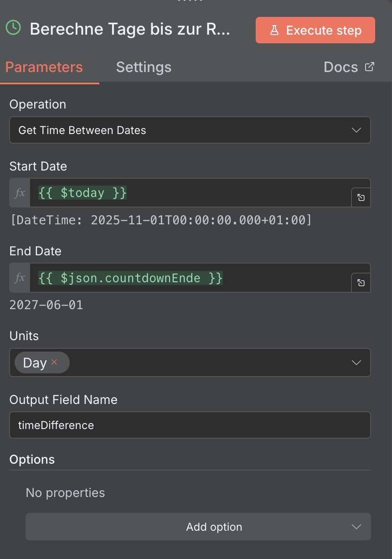Open expression editor for Start Date field
The height and width of the screenshot is (559, 392).
[x=361, y=198]
